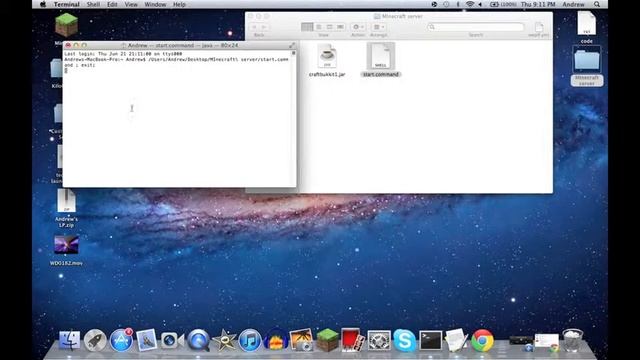Click inside the Terminal text area
The image size is (640, 360).
pyautogui.click(x=177, y=118)
